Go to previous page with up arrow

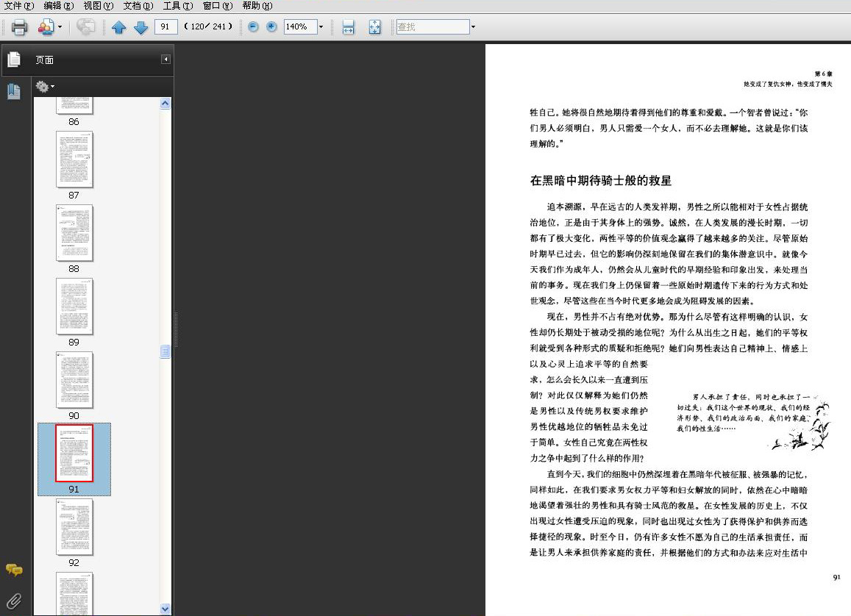point(119,27)
